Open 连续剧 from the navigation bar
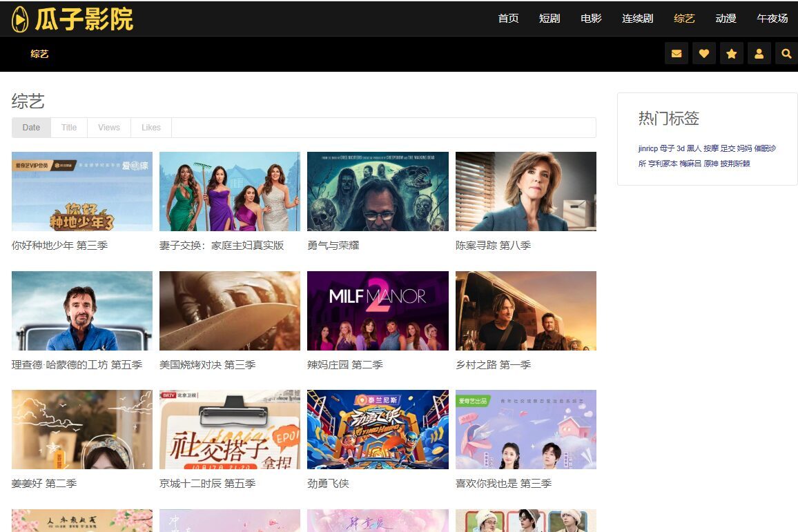 coord(637,19)
